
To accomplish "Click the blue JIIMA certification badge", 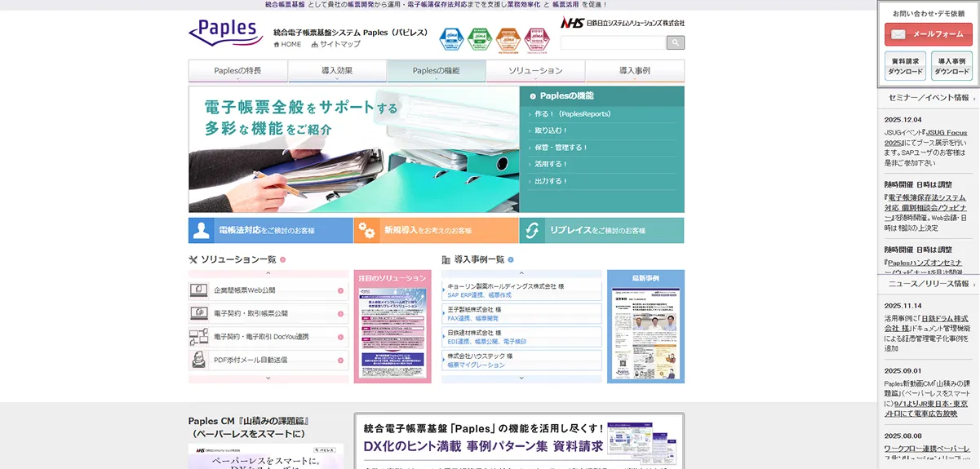I will coord(452,40).
